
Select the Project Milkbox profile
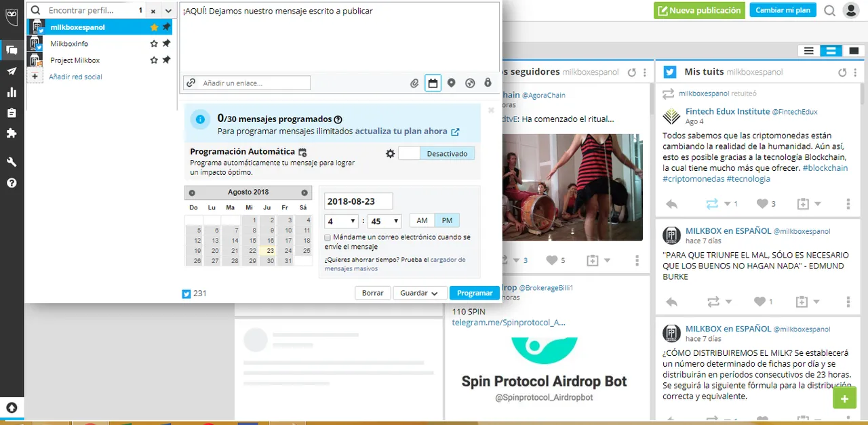(99, 60)
